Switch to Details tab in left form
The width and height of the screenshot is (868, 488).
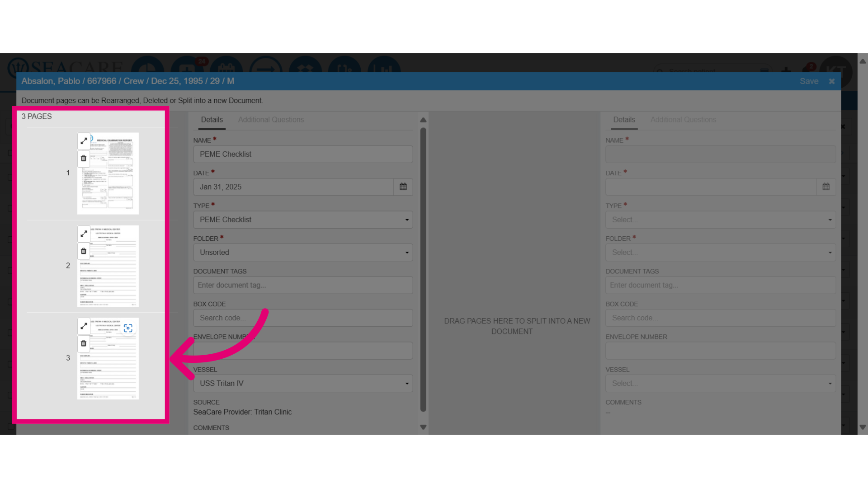(x=212, y=120)
